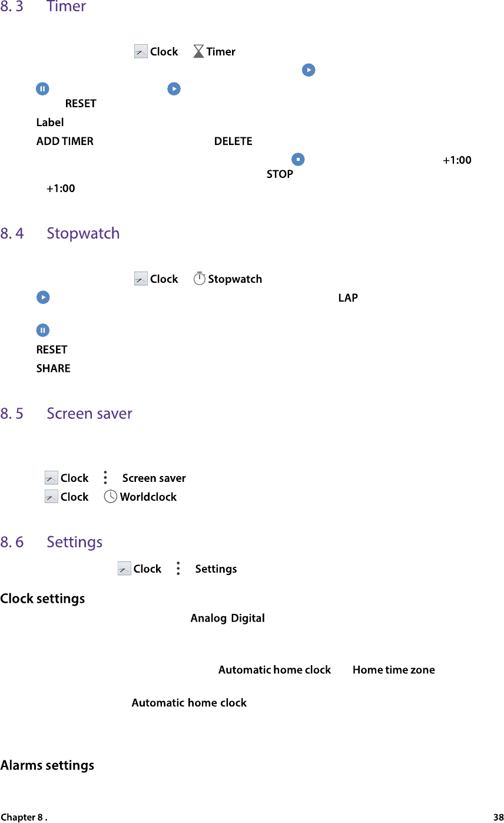The height and width of the screenshot is (823, 504).
Task: Click the Home time zone text
Action: pos(393,670)
